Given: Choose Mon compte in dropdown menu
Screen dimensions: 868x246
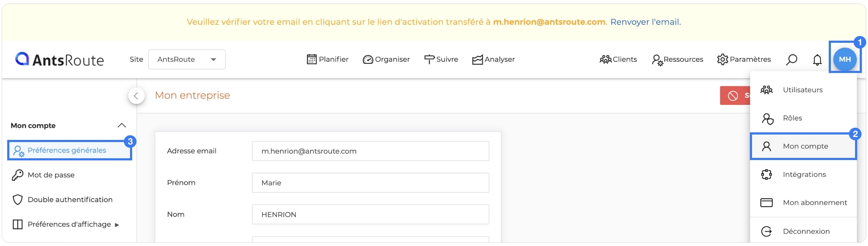Looking at the screenshot, I should tap(803, 146).
